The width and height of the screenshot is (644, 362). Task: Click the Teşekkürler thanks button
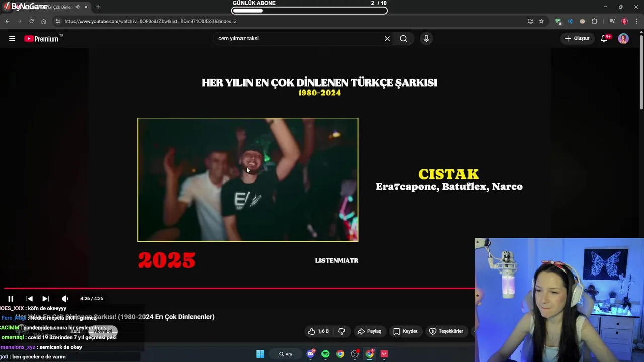(446, 331)
